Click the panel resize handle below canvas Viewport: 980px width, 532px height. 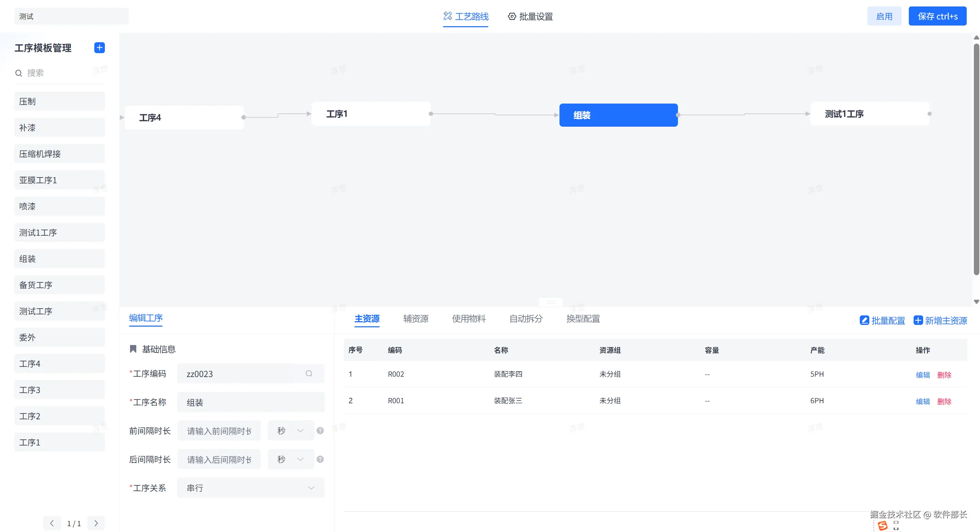551,302
